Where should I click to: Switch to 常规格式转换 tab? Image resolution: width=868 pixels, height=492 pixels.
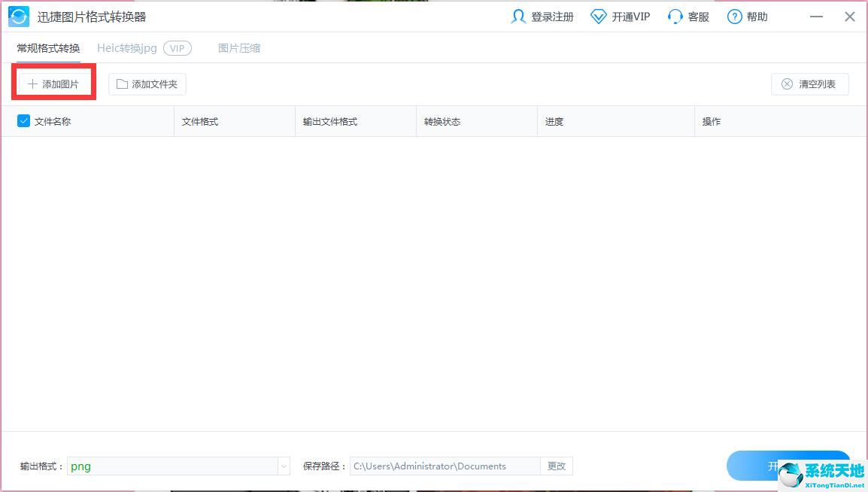point(48,48)
